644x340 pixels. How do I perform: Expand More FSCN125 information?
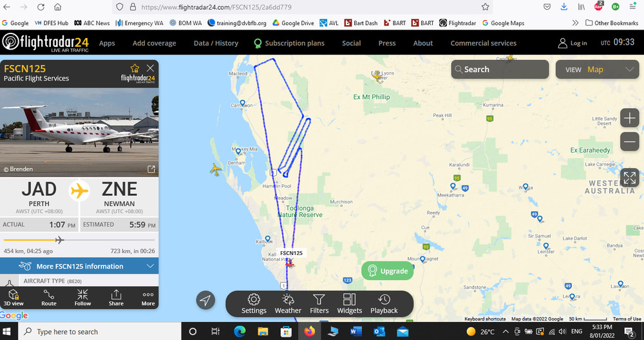tap(79, 266)
